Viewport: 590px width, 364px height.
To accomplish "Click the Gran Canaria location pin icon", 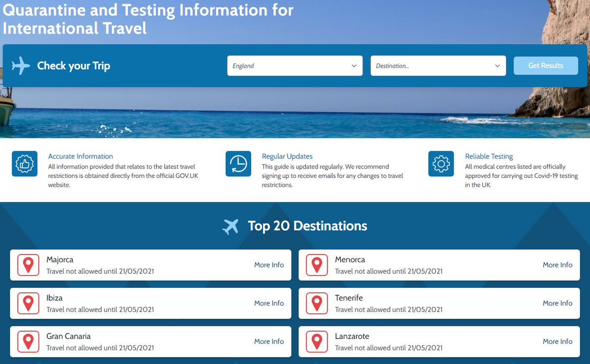I will click(x=29, y=341).
